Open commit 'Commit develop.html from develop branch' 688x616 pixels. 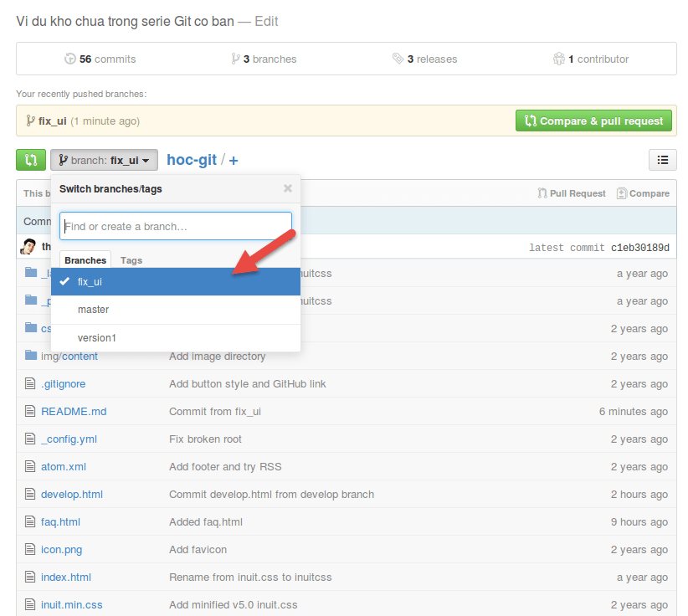tap(272, 495)
